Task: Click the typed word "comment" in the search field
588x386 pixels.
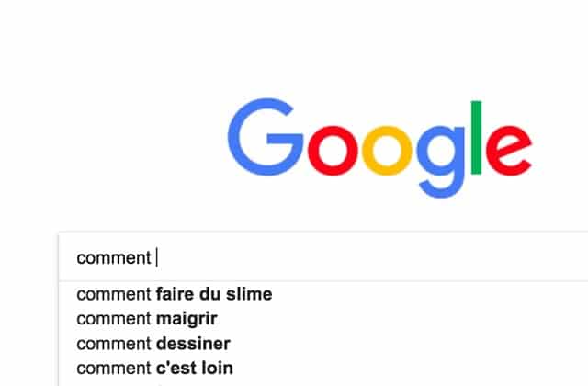Action: (113, 257)
